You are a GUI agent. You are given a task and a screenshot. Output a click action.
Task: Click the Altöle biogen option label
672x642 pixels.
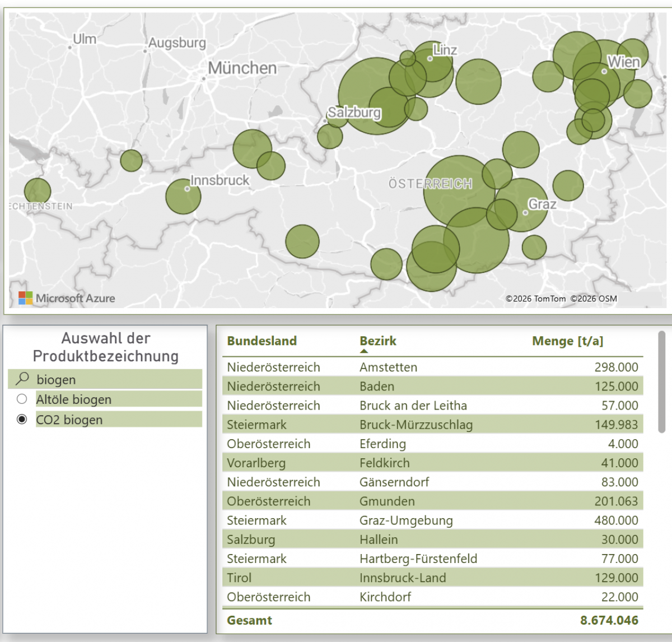tap(74, 399)
